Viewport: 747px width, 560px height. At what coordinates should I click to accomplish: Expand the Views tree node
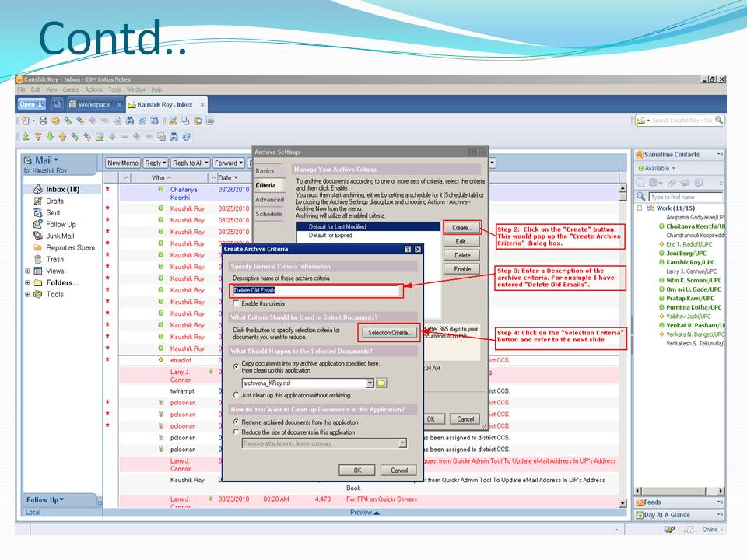(x=27, y=271)
